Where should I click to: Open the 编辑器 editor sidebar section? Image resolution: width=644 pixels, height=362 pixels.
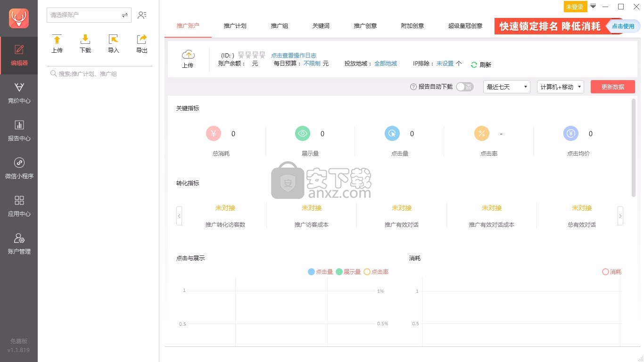pos(19,56)
